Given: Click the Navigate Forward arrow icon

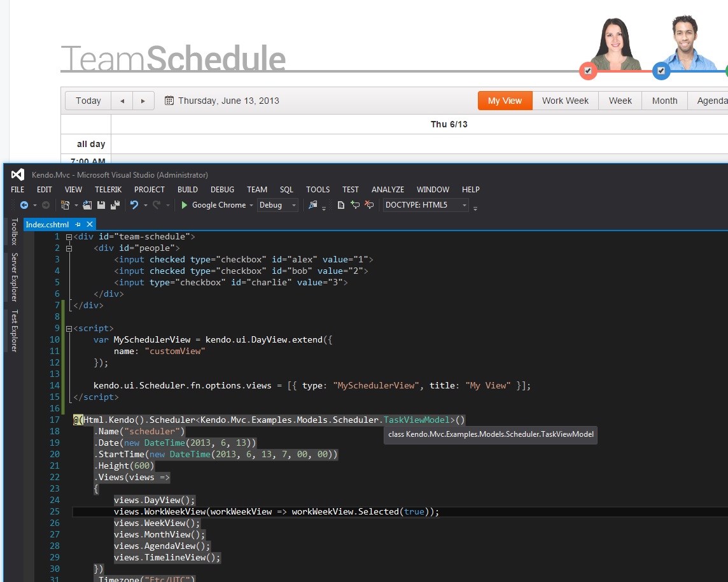Looking at the screenshot, I should (x=46, y=205).
